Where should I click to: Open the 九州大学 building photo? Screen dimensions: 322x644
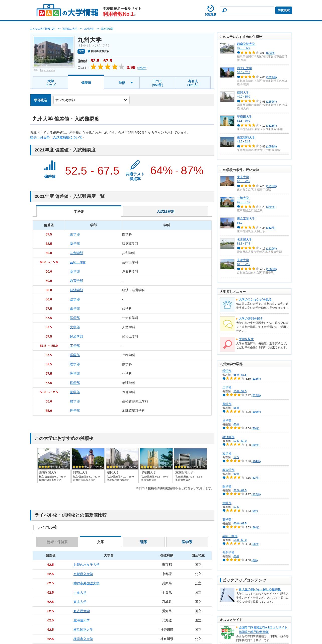[x=54, y=51]
